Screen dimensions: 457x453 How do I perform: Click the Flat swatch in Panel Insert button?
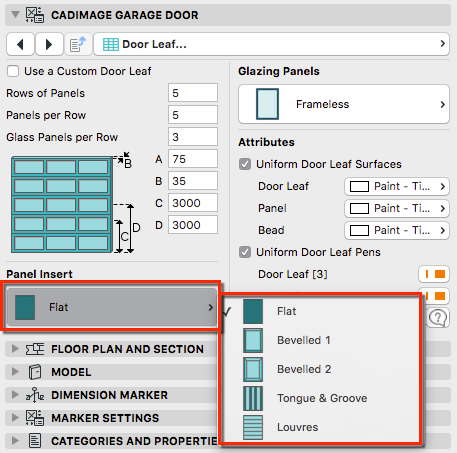point(25,307)
